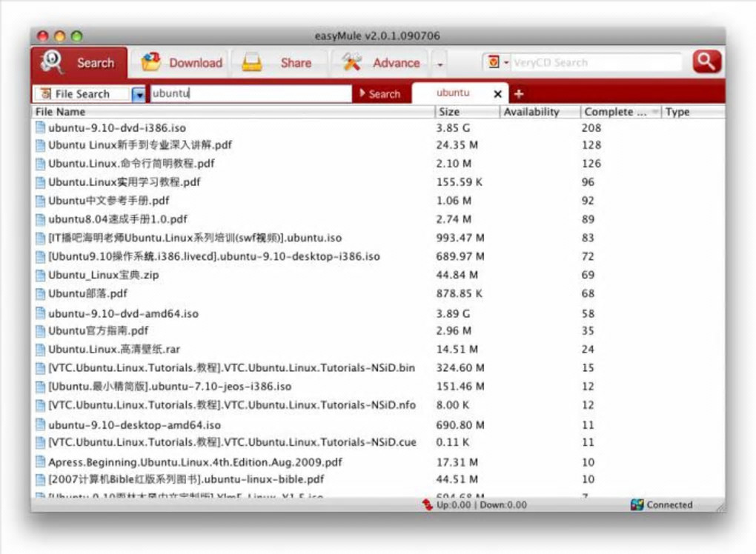This screenshot has height=554, width=756.
Task: Click the red magnifier VeryCD search button
Action: (x=706, y=61)
